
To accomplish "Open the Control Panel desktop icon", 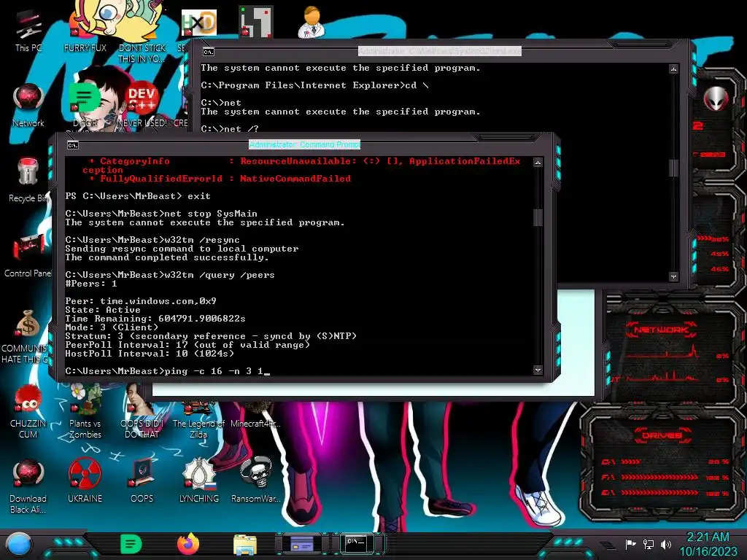I will (28, 256).
